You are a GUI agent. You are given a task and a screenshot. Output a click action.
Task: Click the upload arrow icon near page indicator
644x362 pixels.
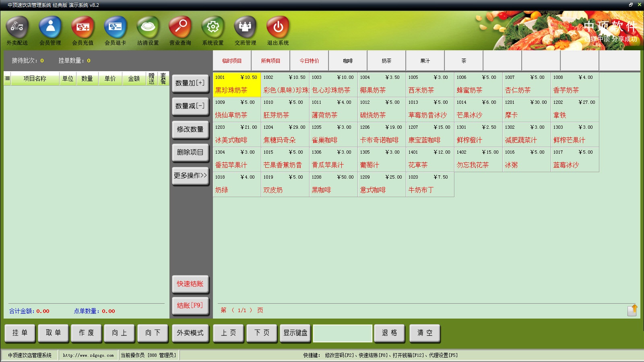coord(632,310)
